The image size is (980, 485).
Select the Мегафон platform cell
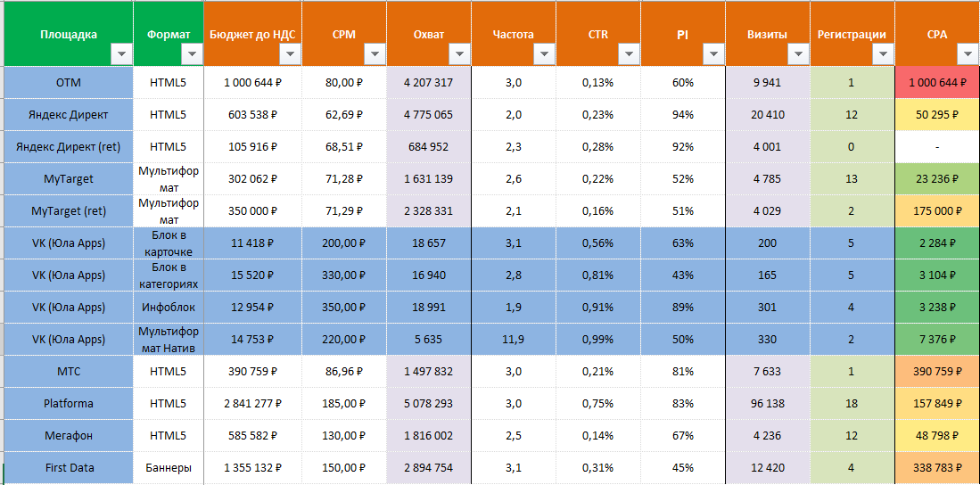[68, 436]
